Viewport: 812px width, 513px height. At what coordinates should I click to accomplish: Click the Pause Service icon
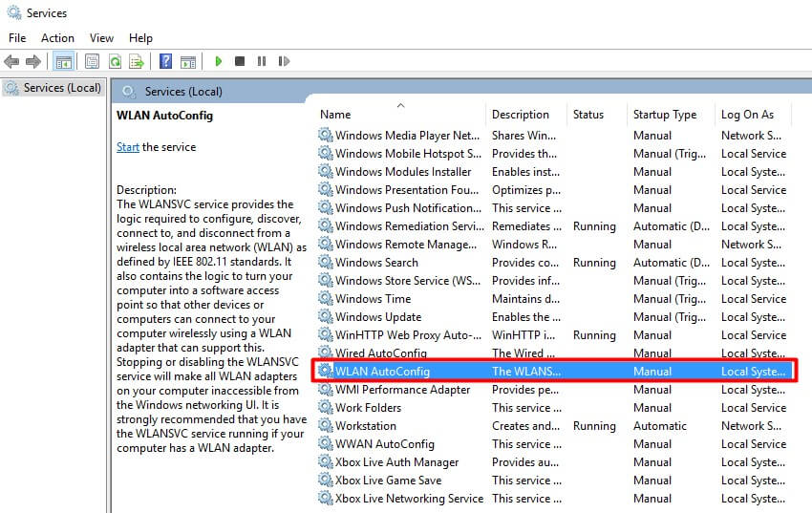[x=262, y=61]
